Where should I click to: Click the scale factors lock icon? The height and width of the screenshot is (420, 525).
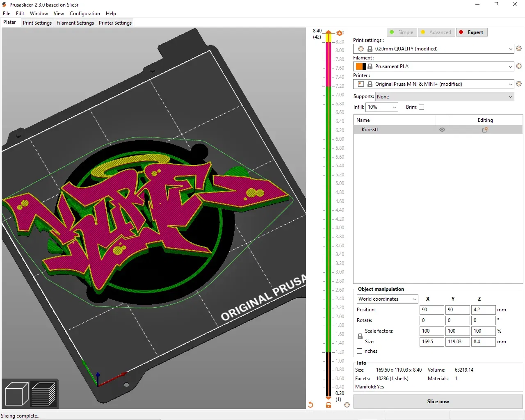[x=360, y=336]
